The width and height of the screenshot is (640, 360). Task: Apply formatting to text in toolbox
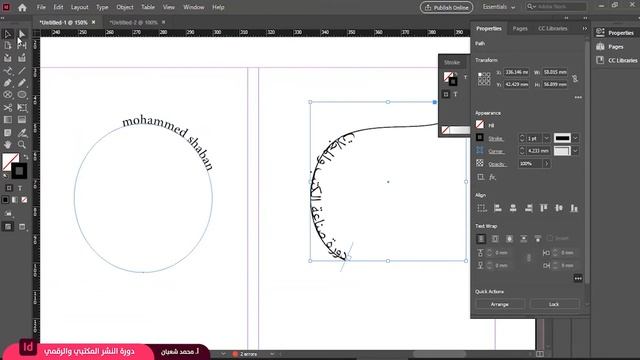pos(20,188)
